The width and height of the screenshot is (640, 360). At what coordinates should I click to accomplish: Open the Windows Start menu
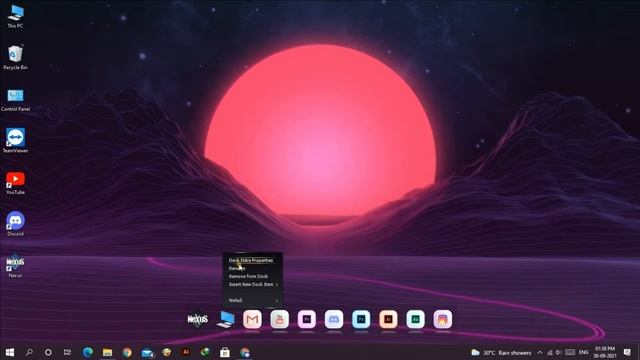[x=10, y=352]
